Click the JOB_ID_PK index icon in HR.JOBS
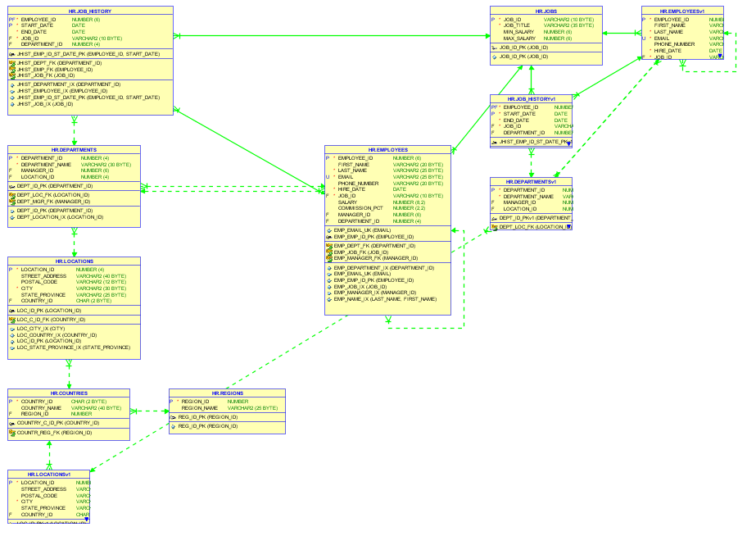The width and height of the screenshot is (756, 536). 494,57
